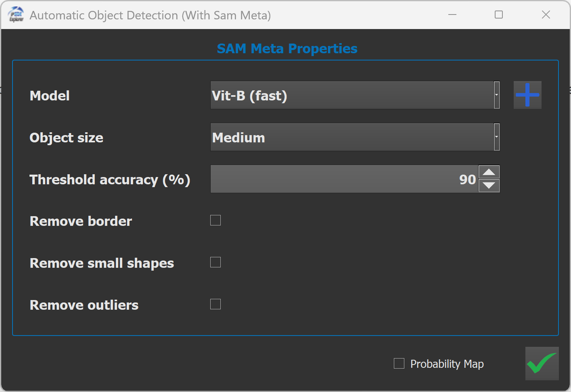This screenshot has width=571, height=392.
Task: Click the blue plus icon beside Model
Action: pos(527,95)
